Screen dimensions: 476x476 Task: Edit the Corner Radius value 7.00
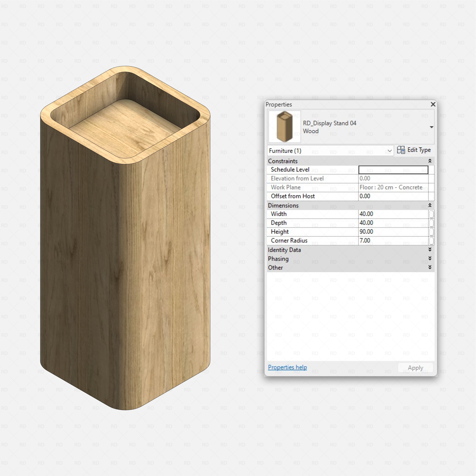(x=393, y=241)
